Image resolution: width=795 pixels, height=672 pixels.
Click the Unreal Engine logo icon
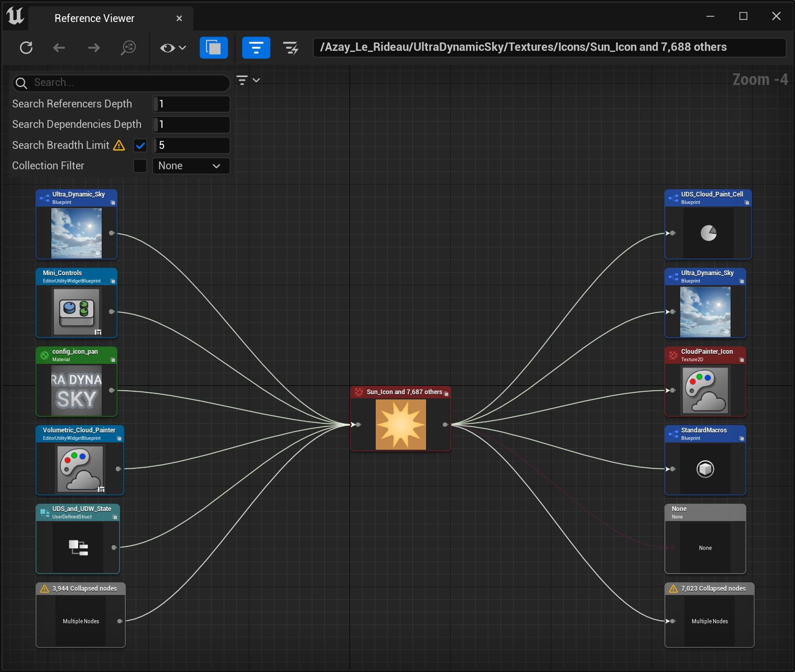pyautogui.click(x=15, y=17)
